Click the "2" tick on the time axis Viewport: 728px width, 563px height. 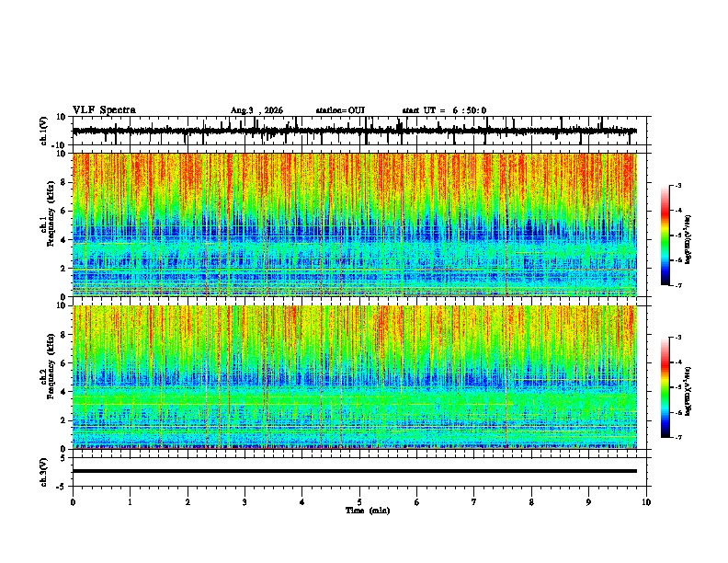tap(188, 502)
